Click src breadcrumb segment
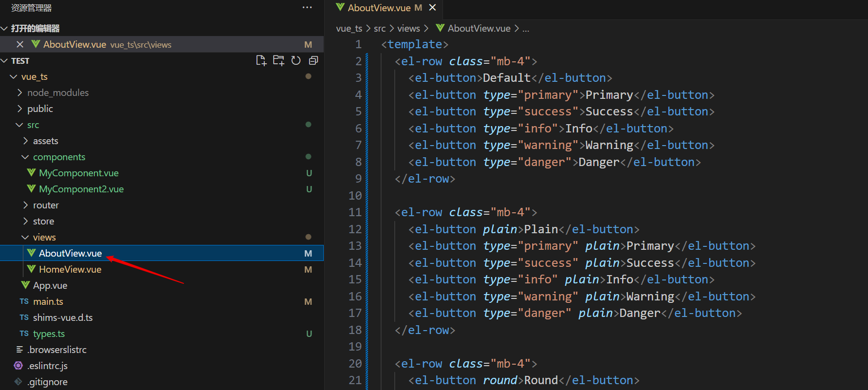 point(380,28)
